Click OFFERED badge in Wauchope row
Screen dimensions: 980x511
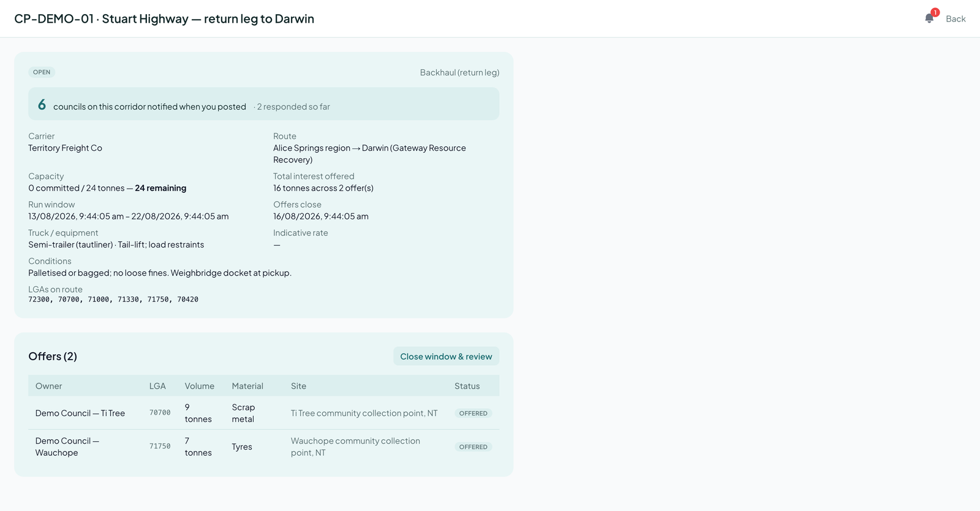(473, 447)
